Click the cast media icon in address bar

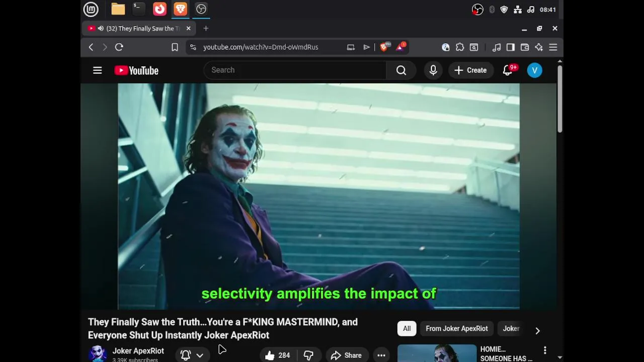point(351,47)
